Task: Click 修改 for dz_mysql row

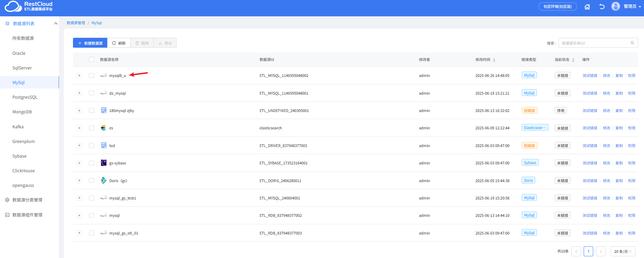Action: click(606, 93)
